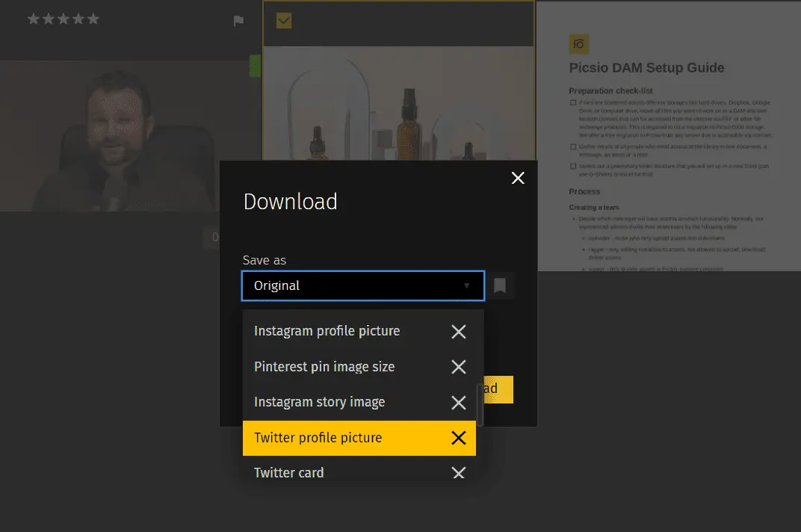Rate the portrait photo five stars
Screen dimensions: 801x532
[93, 19]
